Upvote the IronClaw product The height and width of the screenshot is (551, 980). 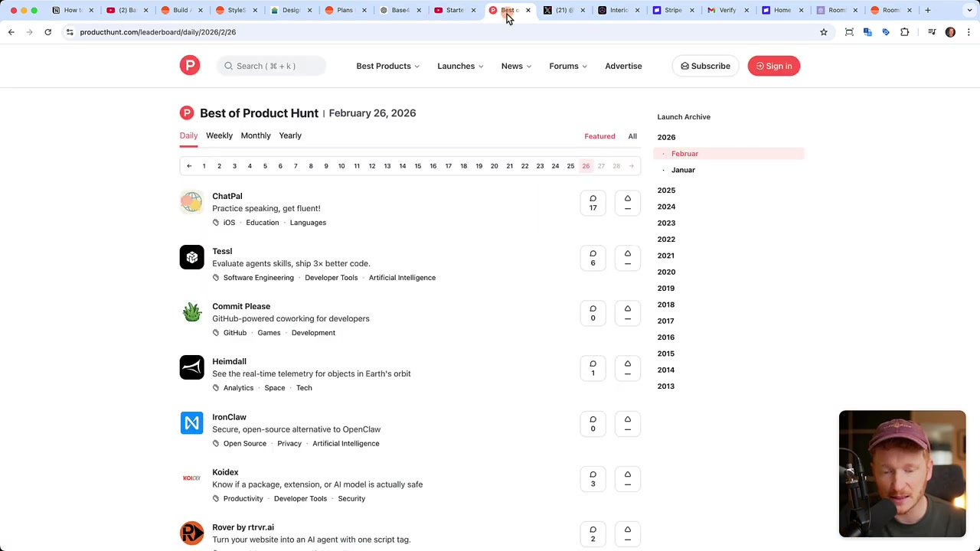(x=627, y=424)
